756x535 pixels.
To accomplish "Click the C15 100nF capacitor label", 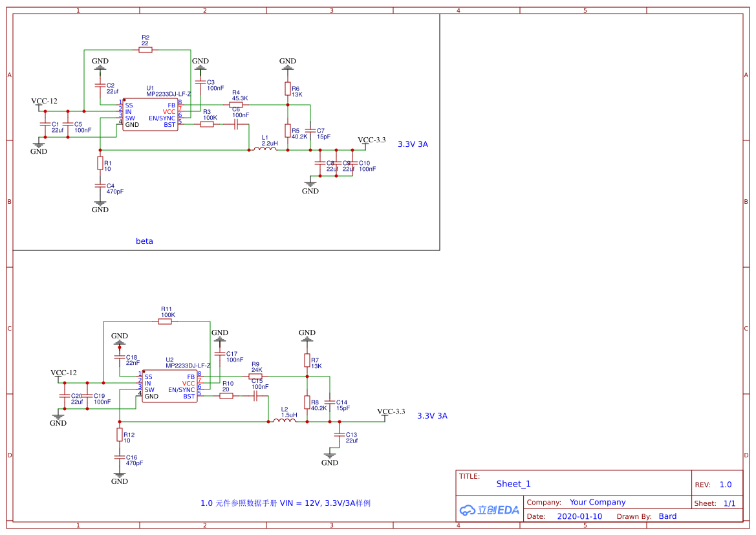I will pos(260,384).
